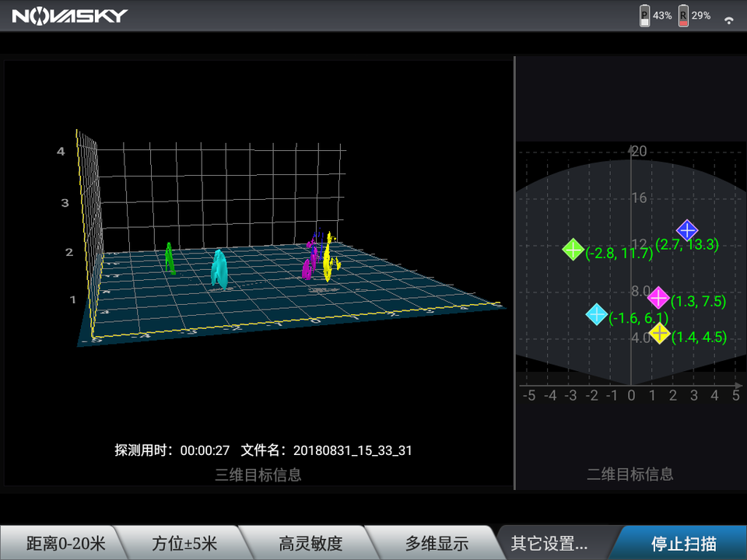Click the 二维目标信息 panel title
The width and height of the screenshot is (747, 560).
click(x=630, y=474)
